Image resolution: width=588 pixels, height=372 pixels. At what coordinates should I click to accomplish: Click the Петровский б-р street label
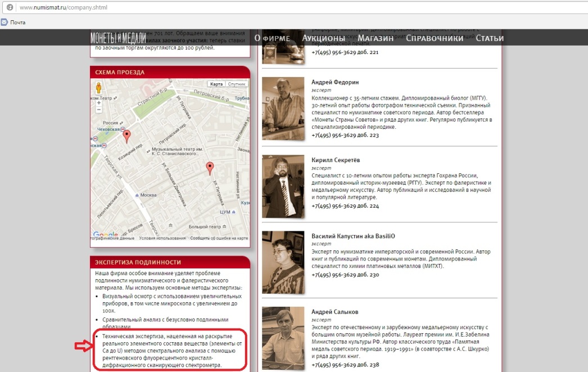[x=211, y=95]
